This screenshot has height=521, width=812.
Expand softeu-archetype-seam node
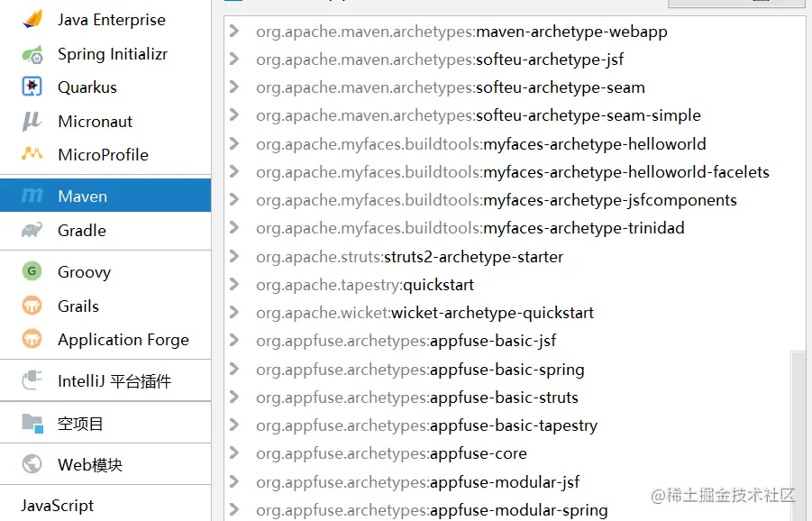(x=234, y=87)
